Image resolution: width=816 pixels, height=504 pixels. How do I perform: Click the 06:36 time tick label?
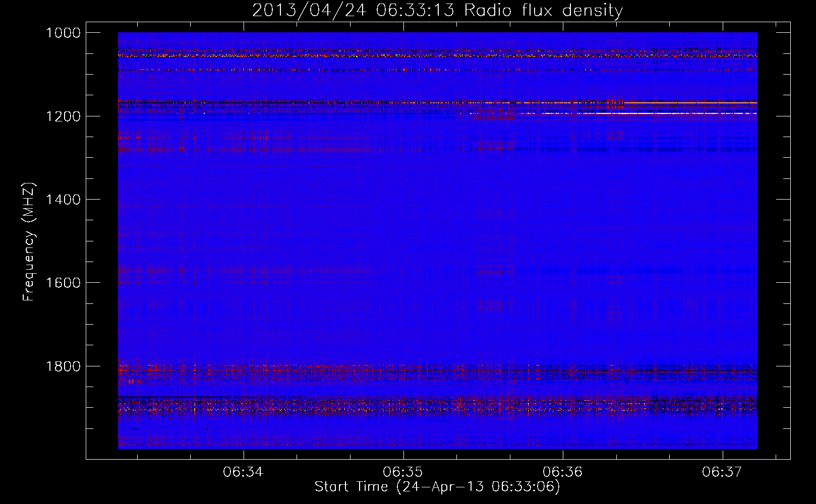click(x=562, y=472)
